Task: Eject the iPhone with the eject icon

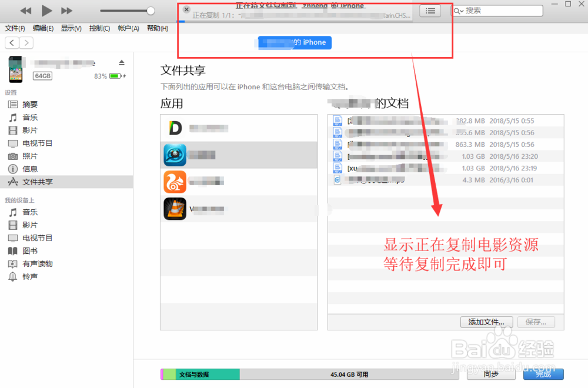Action: point(122,62)
